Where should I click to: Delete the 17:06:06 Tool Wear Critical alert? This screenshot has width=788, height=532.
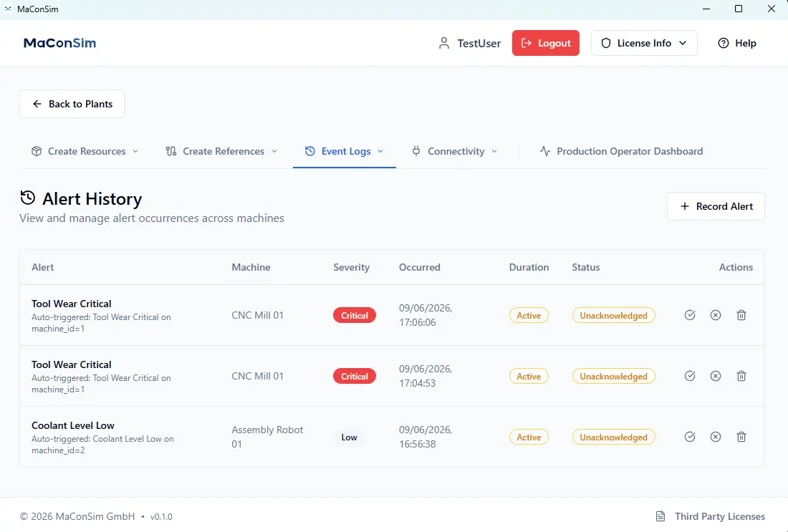[741, 315]
